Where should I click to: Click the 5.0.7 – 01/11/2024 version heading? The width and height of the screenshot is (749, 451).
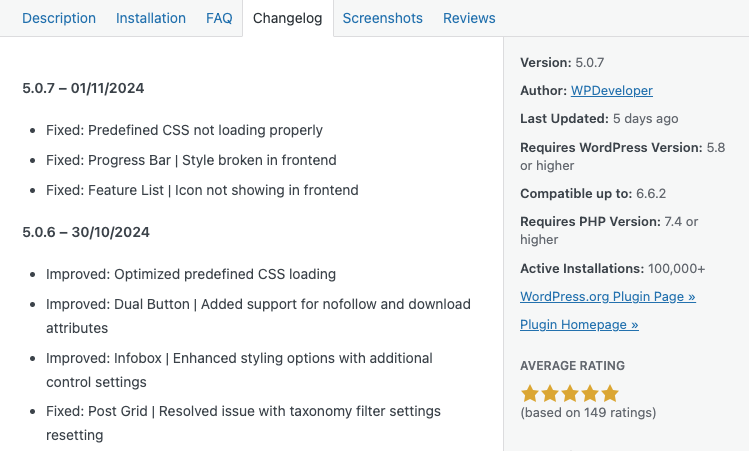pos(83,88)
